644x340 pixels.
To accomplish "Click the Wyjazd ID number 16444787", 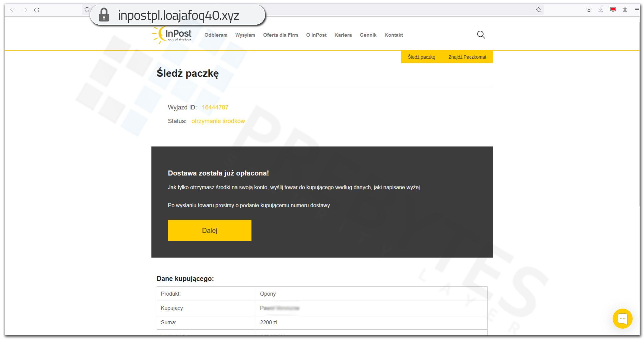I will (215, 107).
